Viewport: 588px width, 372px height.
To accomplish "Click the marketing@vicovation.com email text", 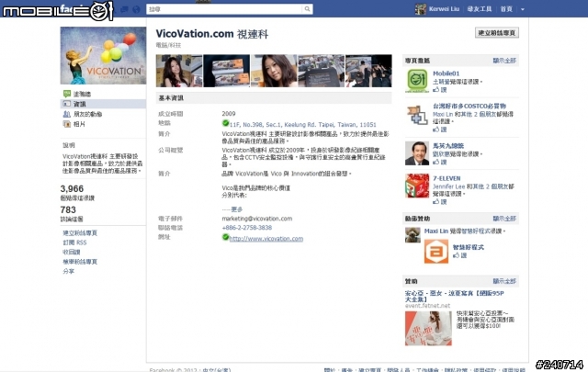I will coord(257,219).
